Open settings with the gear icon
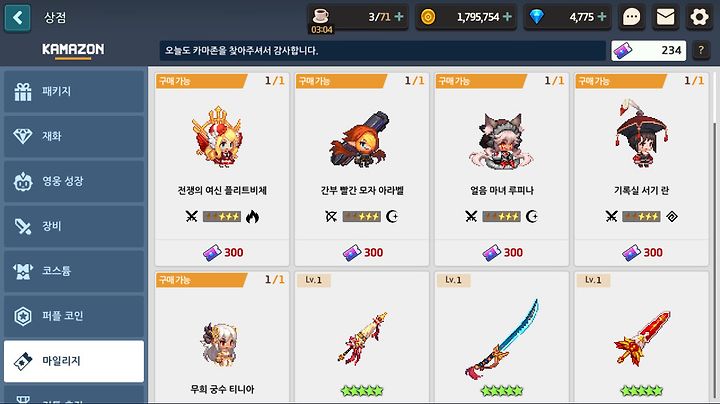Image resolution: width=720 pixels, height=404 pixels. click(x=699, y=17)
